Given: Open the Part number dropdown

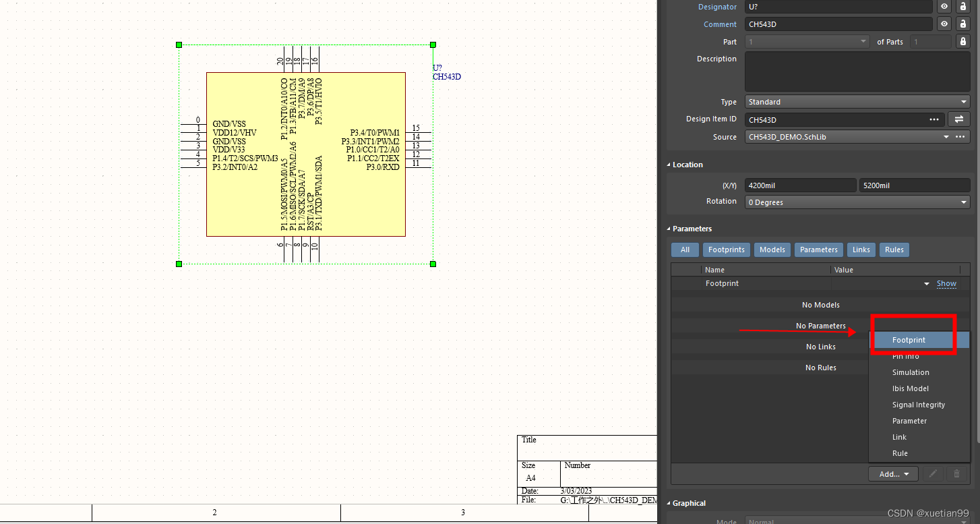Looking at the screenshot, I should pyautogui.click(x=807, y=42).
